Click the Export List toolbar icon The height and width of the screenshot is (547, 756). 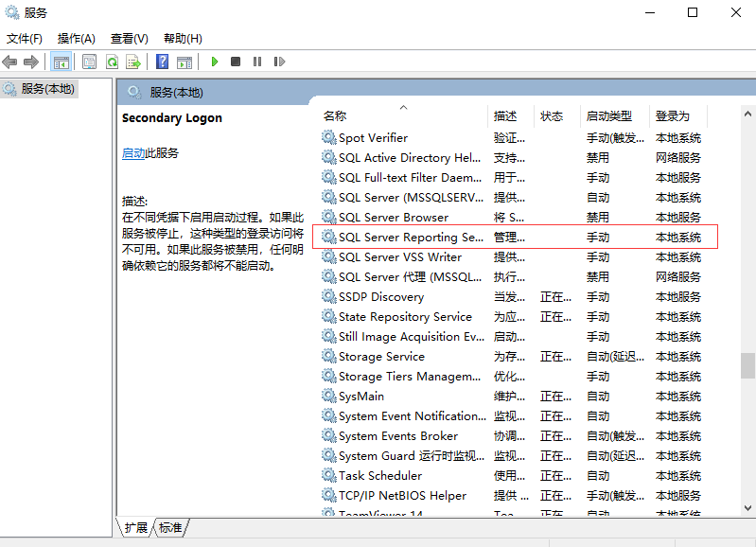click(x=133, y=62)
